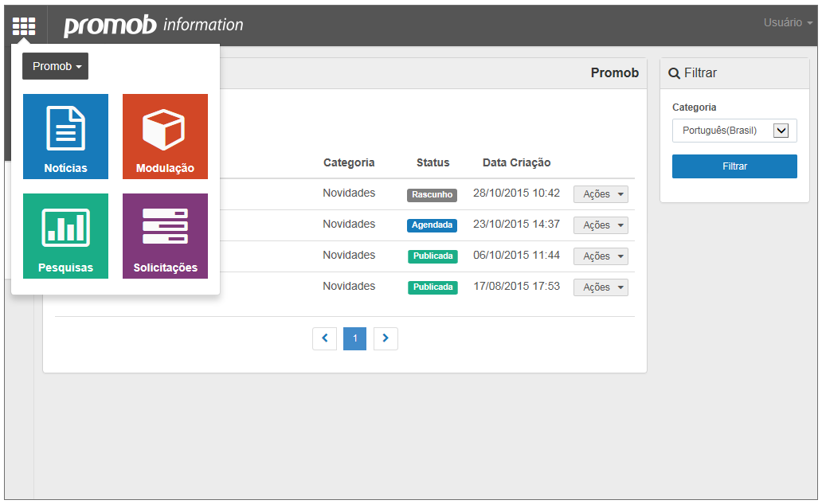Open the apps grid menu icon
The image size is (822, 504).
click(x=24, y=25)
